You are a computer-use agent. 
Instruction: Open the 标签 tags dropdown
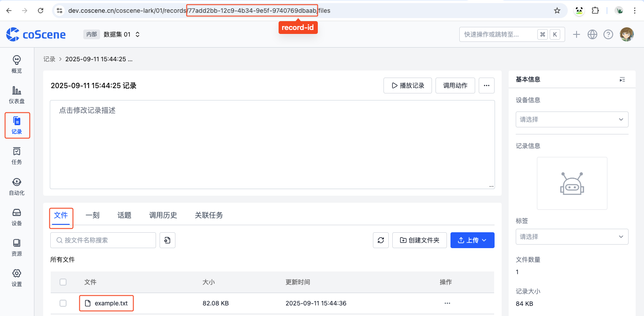(572, 237)
